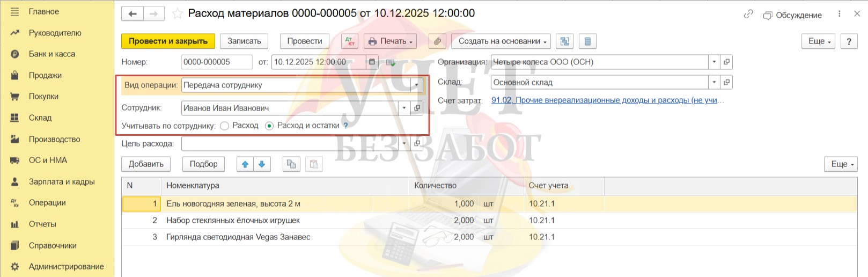Click the paste rows icon
The height and width of the screenshot is (277, 868).
coord(314,164)
